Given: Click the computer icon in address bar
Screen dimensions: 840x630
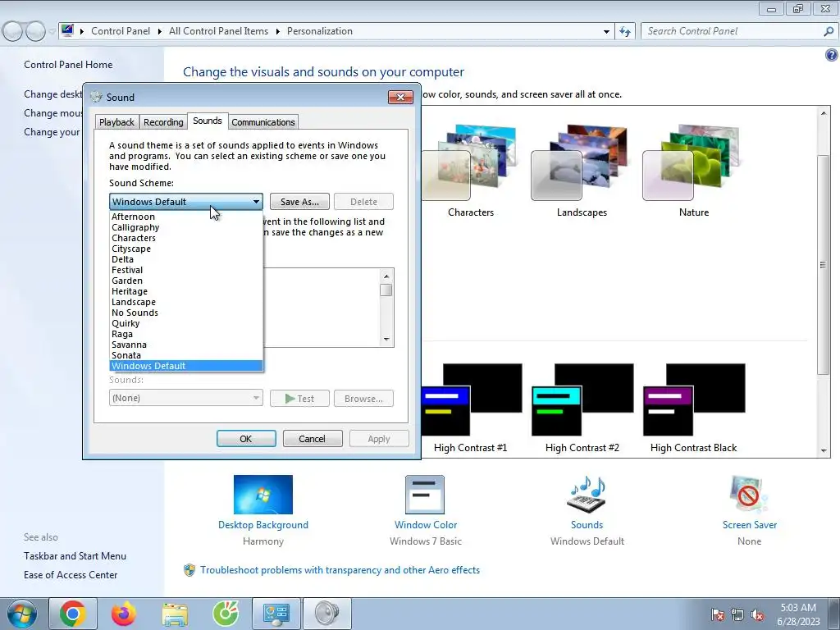Looking at the screenshot, I should pyautogui.click(x=67, y=30).
